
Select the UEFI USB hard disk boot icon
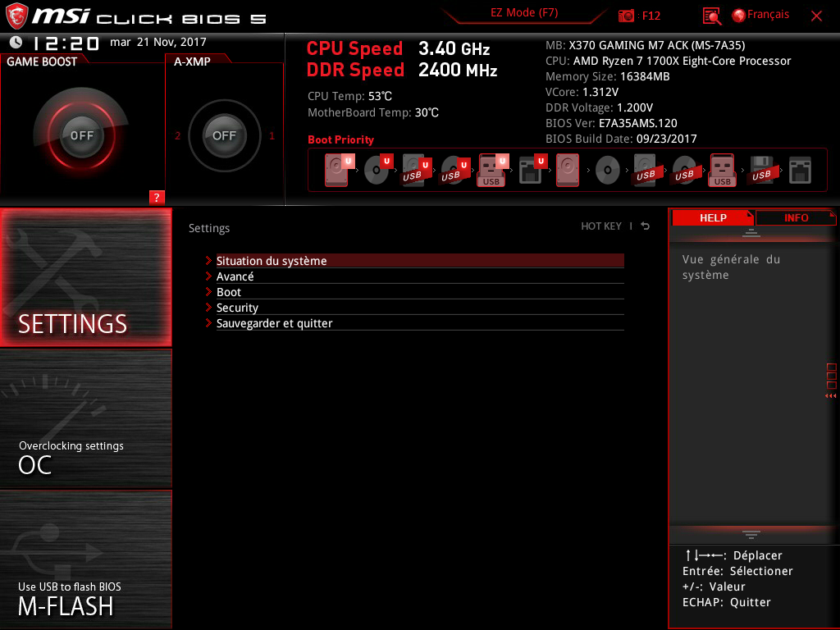pos(417,170)
